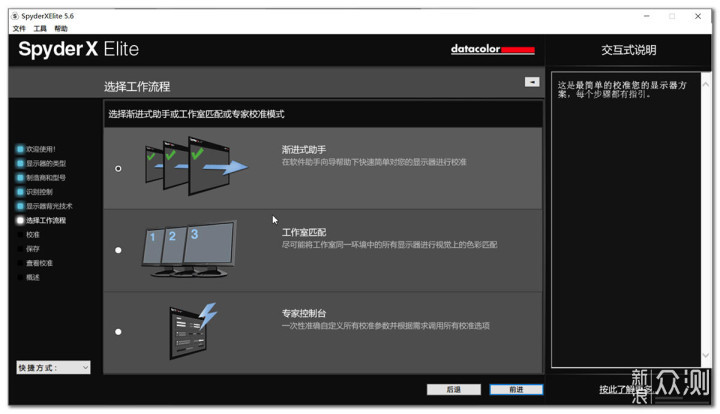Open the 文件 menu
This screenshot has height=414, width=720.
(x=19, y=28)
